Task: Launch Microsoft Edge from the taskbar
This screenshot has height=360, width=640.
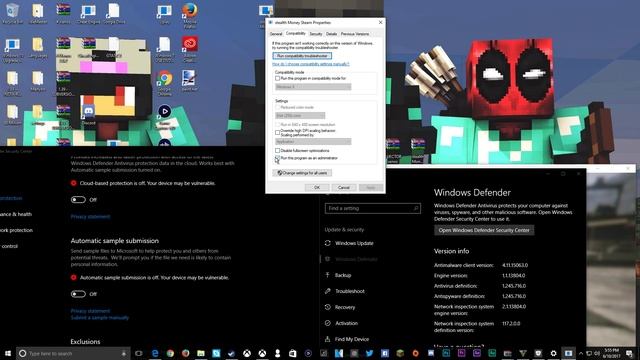Action: coord(155,353)
